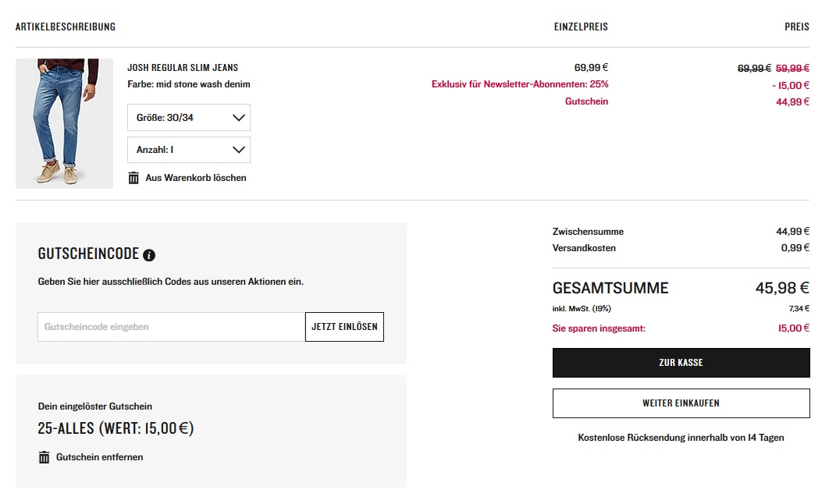Click the Gutschein entfernen link
Screen dimensions: 836x504
99,457
